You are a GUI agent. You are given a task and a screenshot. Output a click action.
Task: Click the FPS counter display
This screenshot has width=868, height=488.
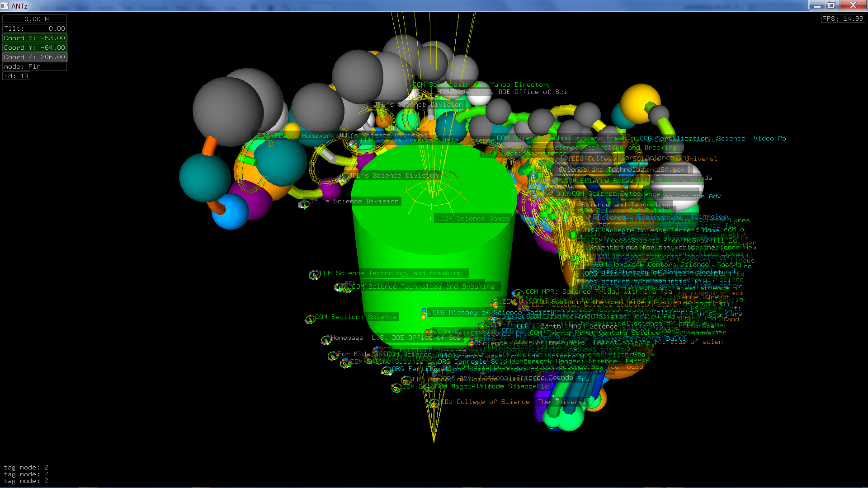(843, 19)
